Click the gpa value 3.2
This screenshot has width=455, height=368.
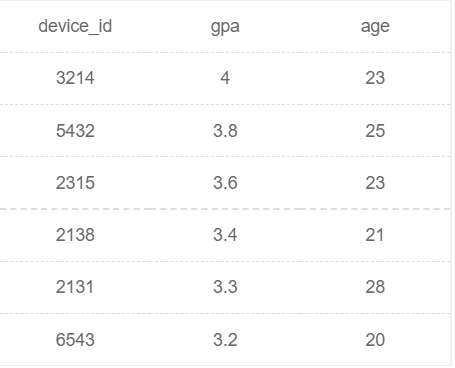(225, 340)
